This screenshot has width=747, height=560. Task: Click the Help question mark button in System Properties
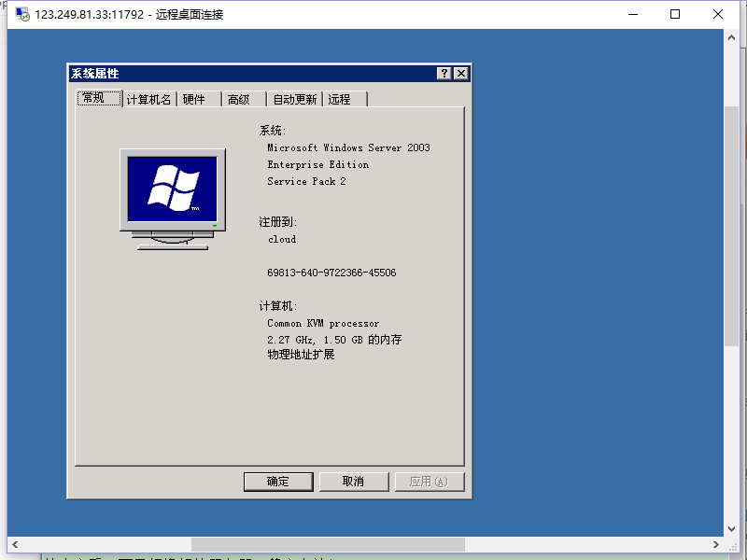click(444, 74)
